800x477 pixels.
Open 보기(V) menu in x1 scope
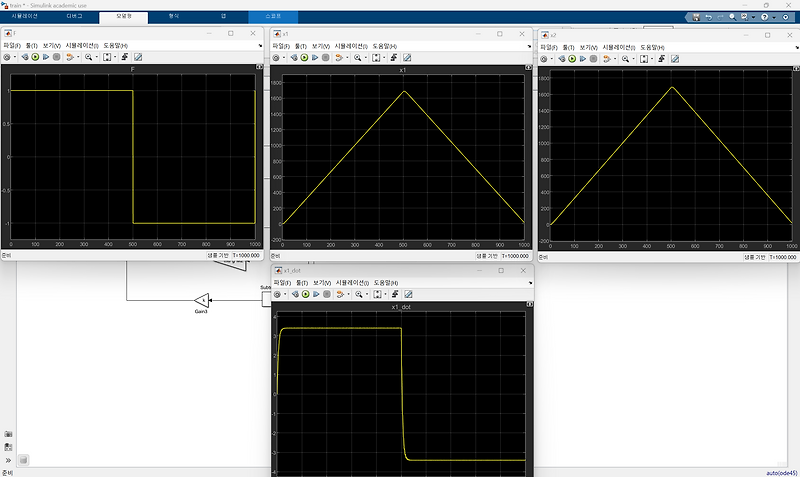[321, 46]
